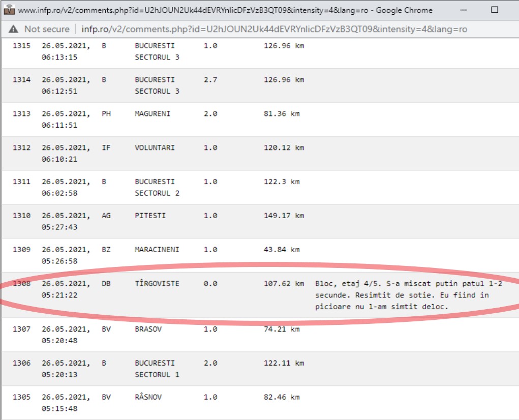519x420 pixels.
Task: Click the MARACINENI locality cell
Action: (x=157, y=250)
